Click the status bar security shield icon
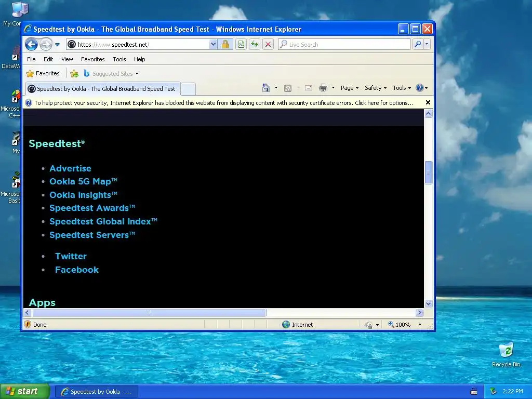 pos(28,324)
